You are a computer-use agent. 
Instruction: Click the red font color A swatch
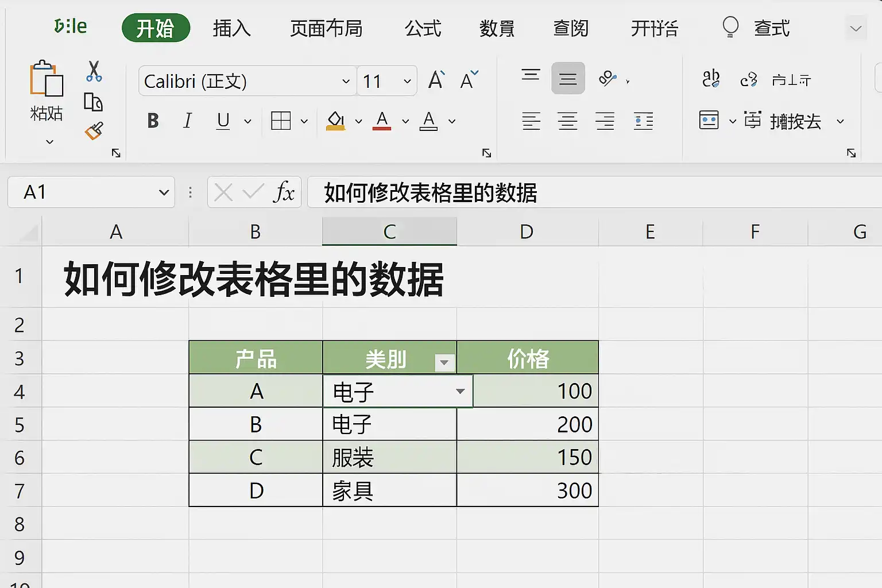[382, 121]
